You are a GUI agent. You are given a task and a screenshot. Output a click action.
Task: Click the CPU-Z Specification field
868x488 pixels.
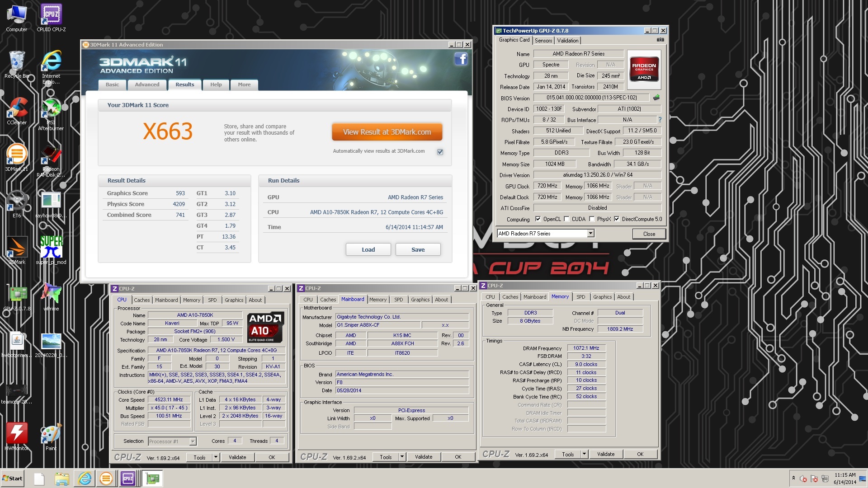point(217,350)
